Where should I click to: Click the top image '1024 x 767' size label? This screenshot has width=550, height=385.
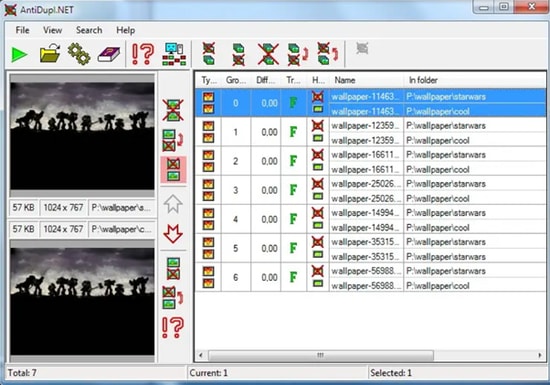63,208
